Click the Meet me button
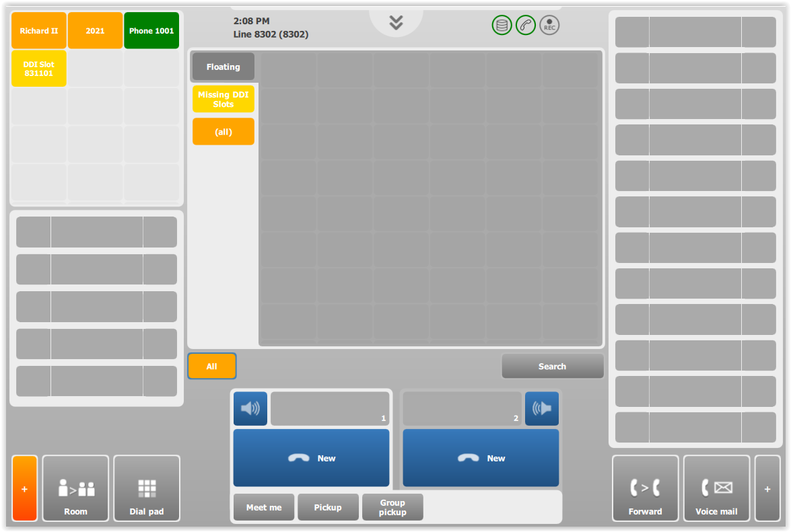 (264, 507)
